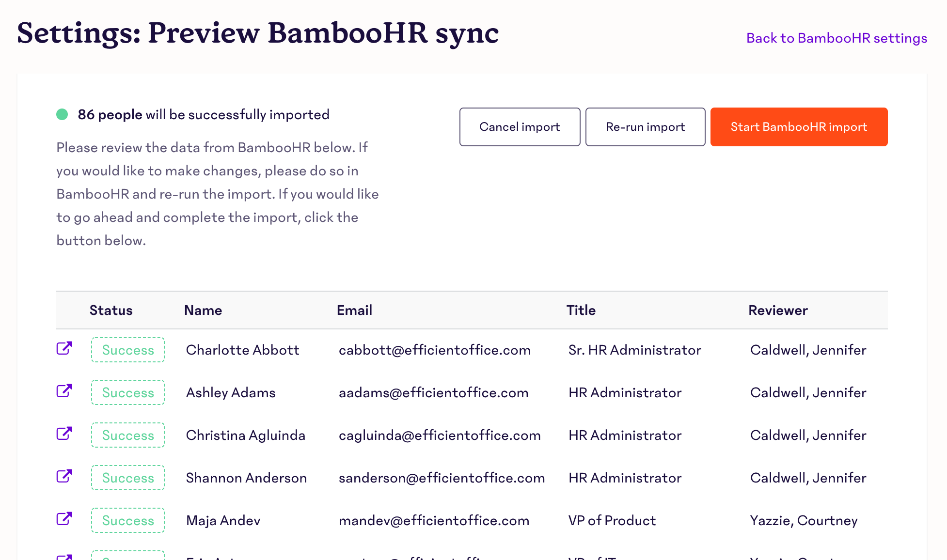Screen dimensions: 947x560
Task: Click reviewer Yazzie, Courtney for Maja Andev
Action: [x=804, y=520]
